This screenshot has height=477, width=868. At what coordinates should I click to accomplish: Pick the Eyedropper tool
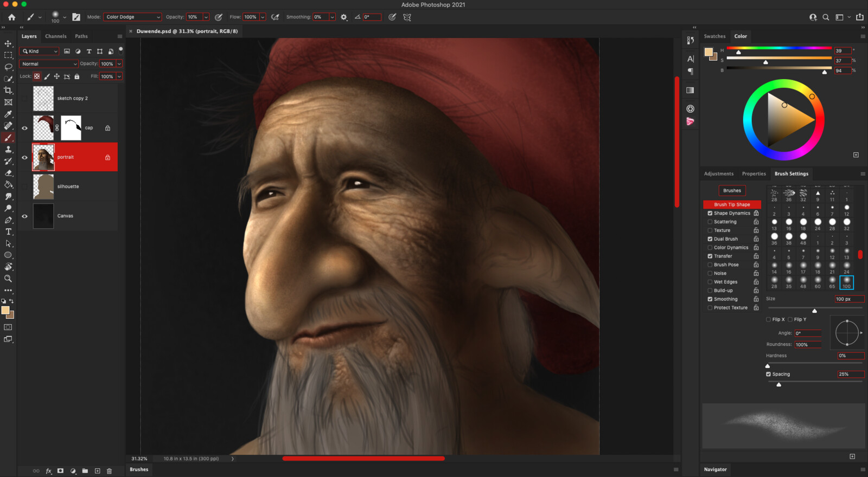click(8, 114)
